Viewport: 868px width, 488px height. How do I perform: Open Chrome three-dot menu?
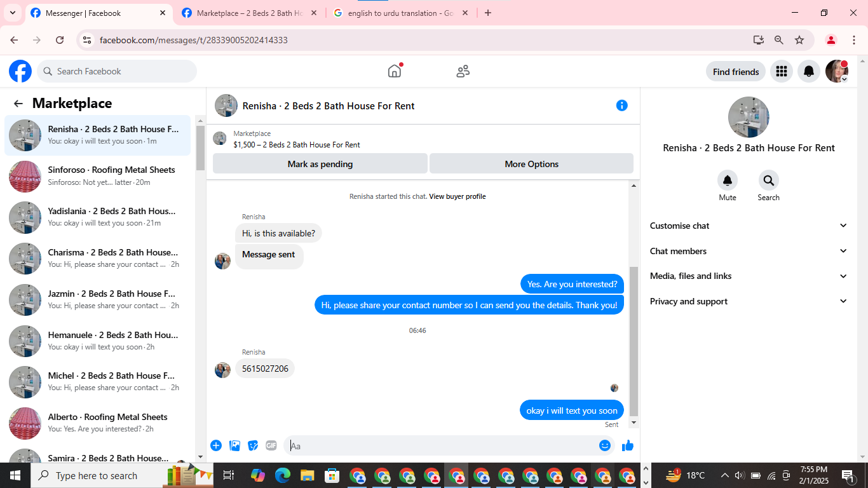854,40
